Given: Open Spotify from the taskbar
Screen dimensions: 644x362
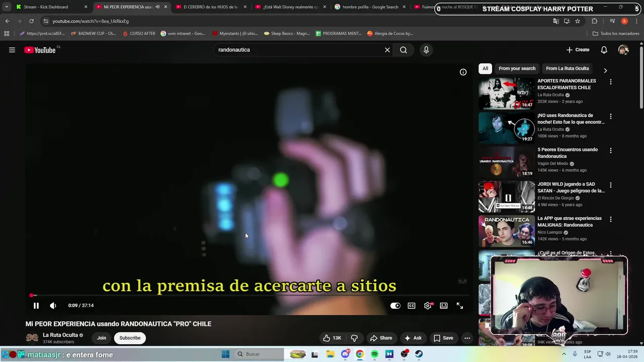Looking at the screenshot, I should coord(374,354).
